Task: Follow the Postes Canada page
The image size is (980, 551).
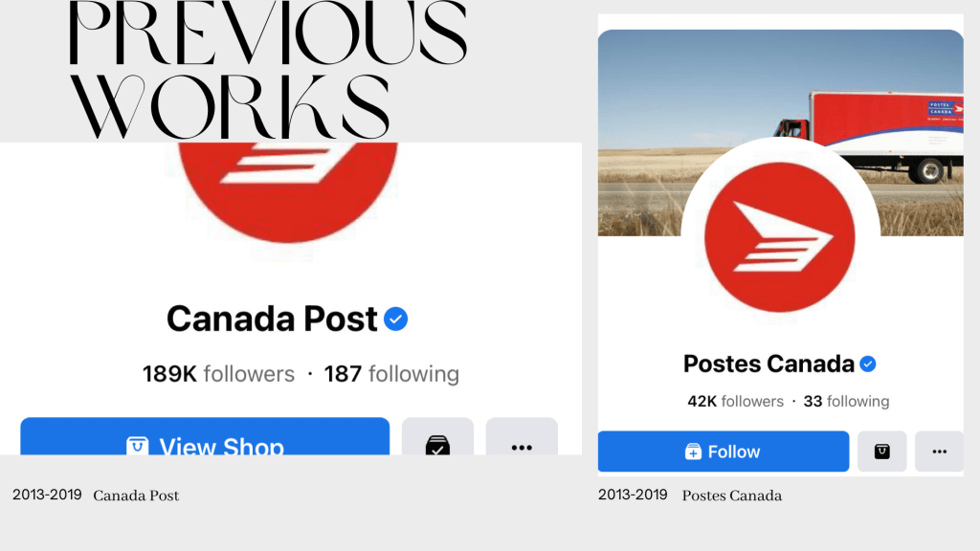Action: pyautogui.click(x=723, y=452)
